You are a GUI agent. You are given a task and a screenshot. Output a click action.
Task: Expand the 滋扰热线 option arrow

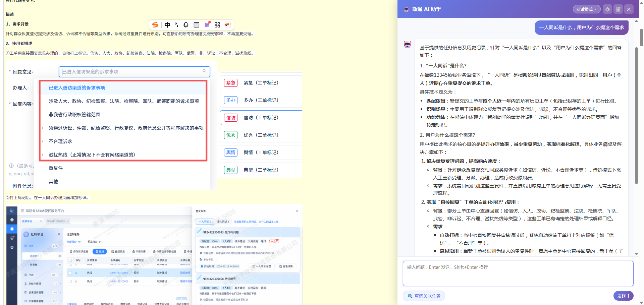(x=43, y=155)
